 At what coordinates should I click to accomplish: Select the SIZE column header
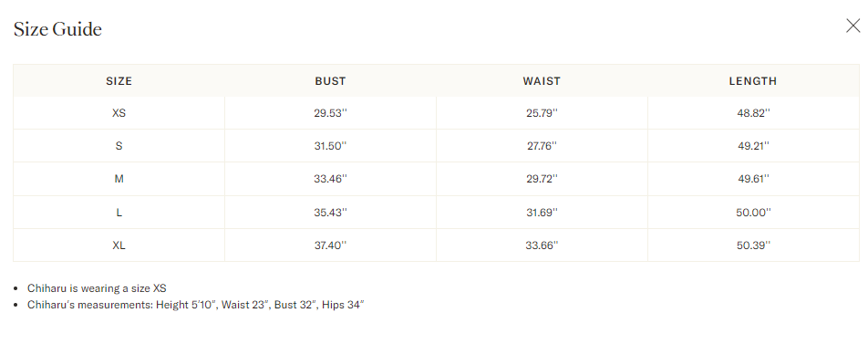point(119,81)
